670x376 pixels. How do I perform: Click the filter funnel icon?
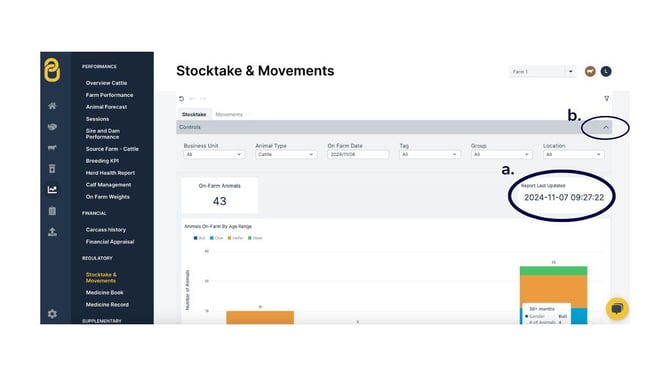606,99
